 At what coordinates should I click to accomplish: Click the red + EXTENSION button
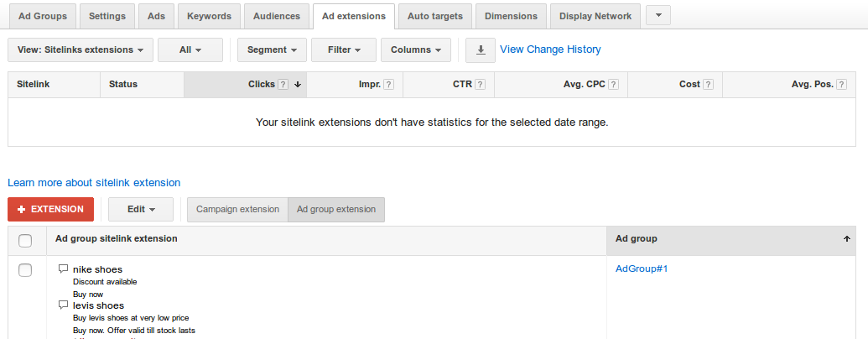(x=50, y=210)
